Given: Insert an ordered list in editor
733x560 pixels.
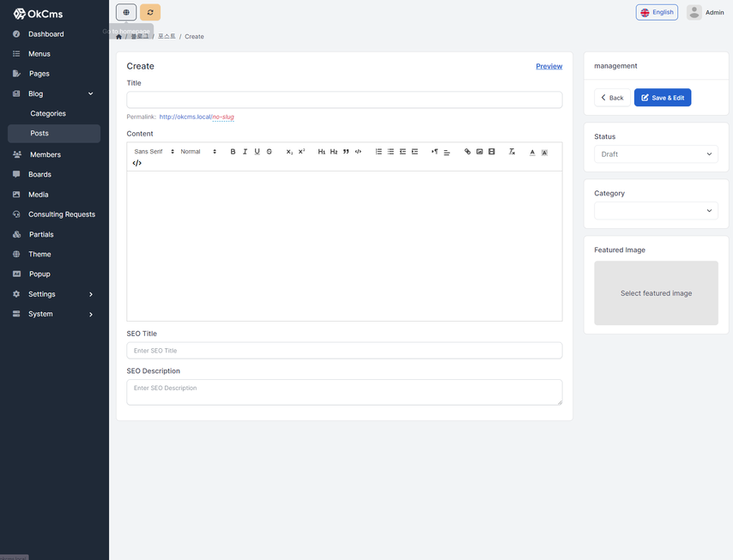Looking at the screenshot, I should (379, 152).
